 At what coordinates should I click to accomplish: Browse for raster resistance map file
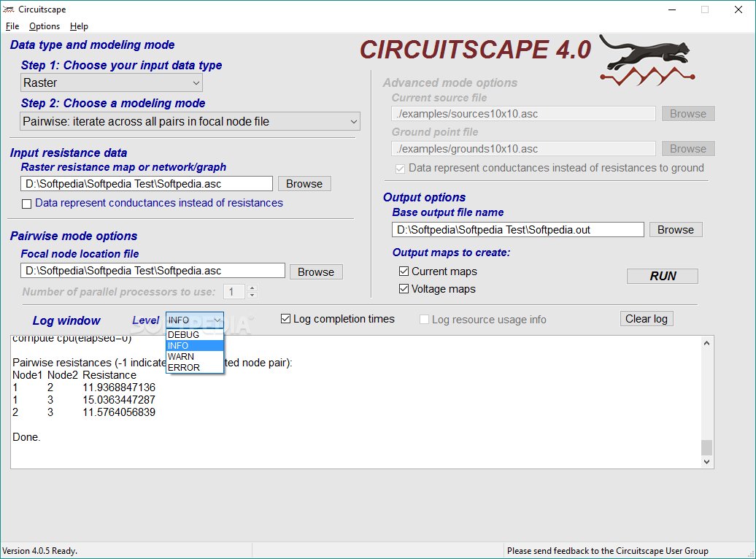click(304, 184)
